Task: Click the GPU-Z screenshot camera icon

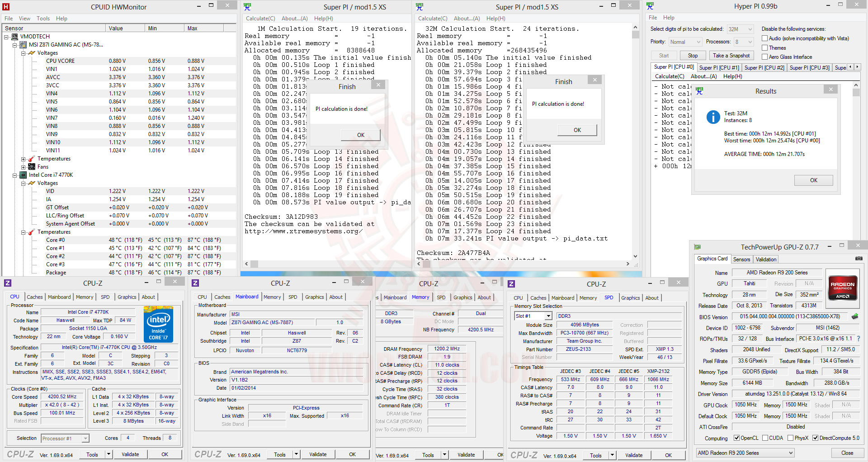Action: point(859,259)
